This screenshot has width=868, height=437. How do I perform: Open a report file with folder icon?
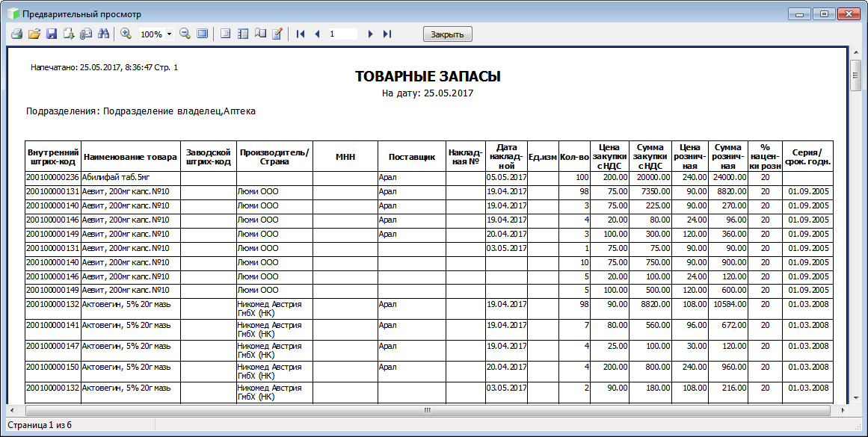coord(34,34)
